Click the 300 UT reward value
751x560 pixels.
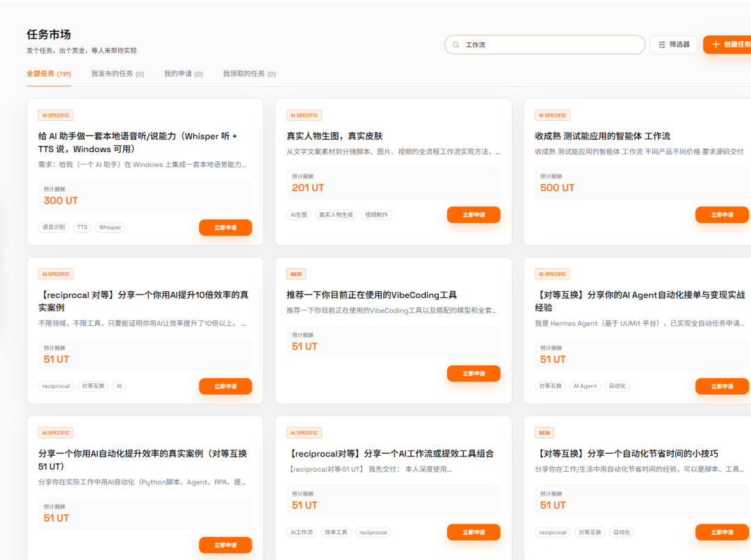pyautogui.click(x=60, y=201)
